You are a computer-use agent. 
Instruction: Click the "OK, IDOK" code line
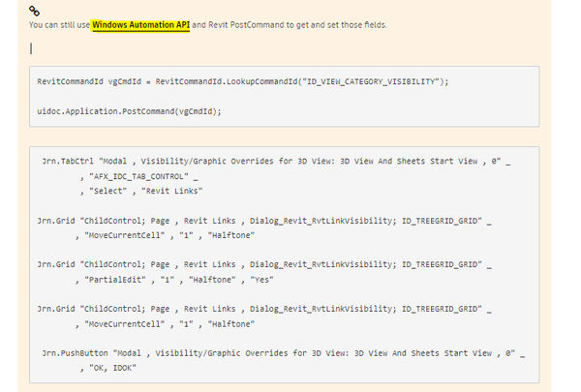pos(113,368)
